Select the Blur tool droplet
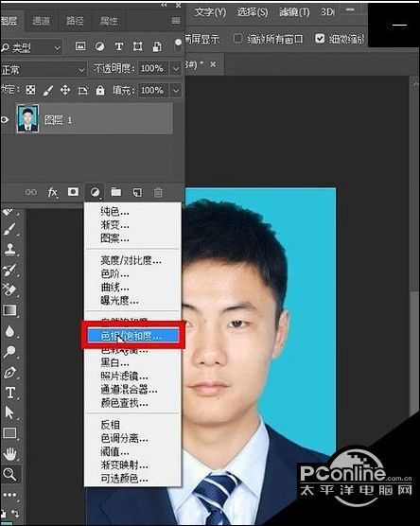The width and height of the screenshot is (420, 526). click(x=9, y=331)
